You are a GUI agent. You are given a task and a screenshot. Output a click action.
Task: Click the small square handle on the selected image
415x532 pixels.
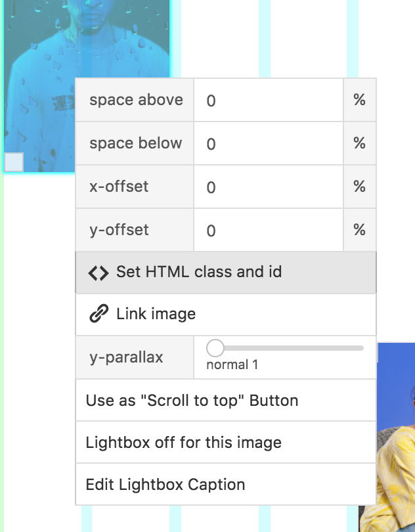click(x=14, y=162)
